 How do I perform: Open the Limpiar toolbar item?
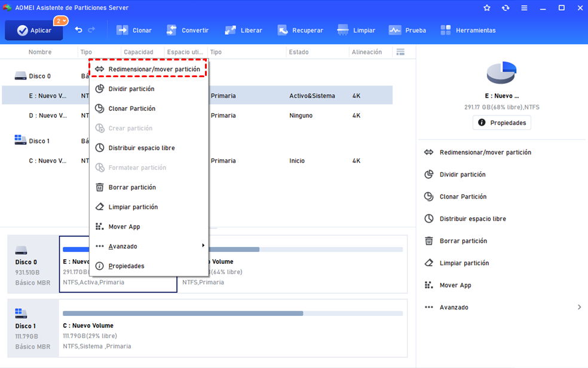[x=356, y=31]
